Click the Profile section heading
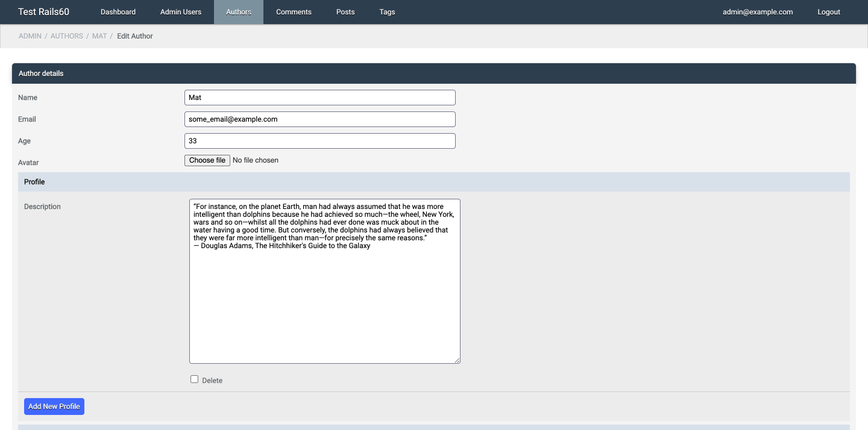 (x=434, y=182)
